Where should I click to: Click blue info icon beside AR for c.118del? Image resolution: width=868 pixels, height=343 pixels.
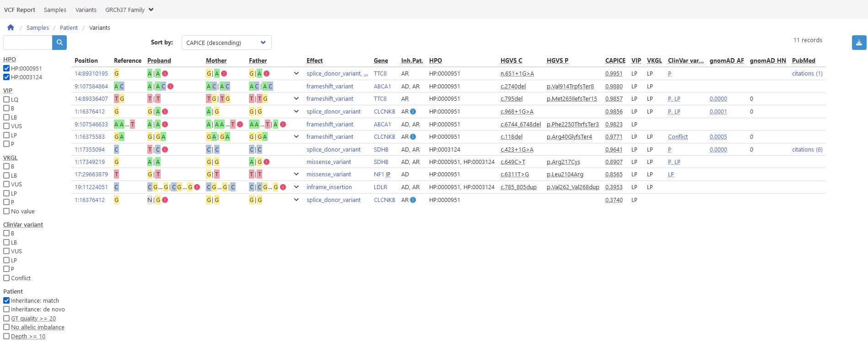click(413, 136)
